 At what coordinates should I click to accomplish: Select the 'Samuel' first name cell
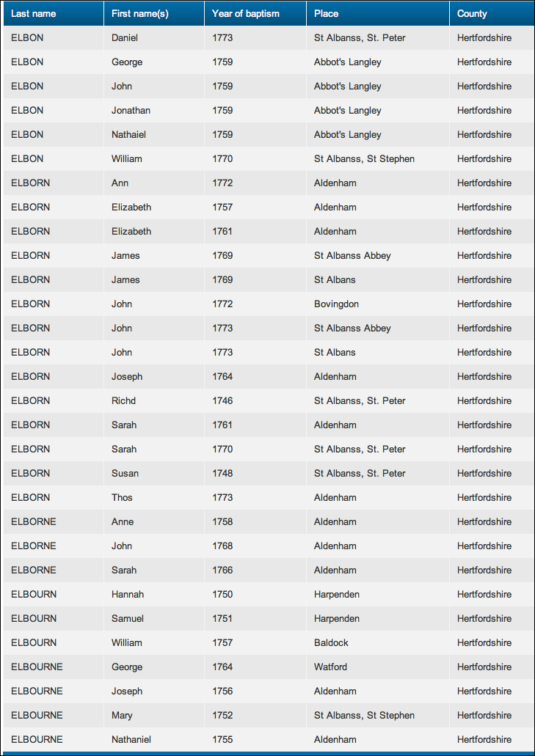click(128, 619)
